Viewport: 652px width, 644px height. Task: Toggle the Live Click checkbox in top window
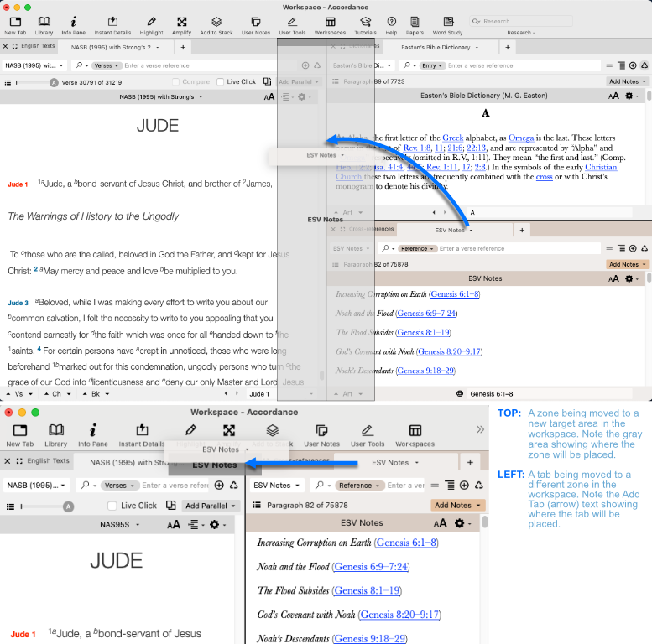tap(221, 82)
